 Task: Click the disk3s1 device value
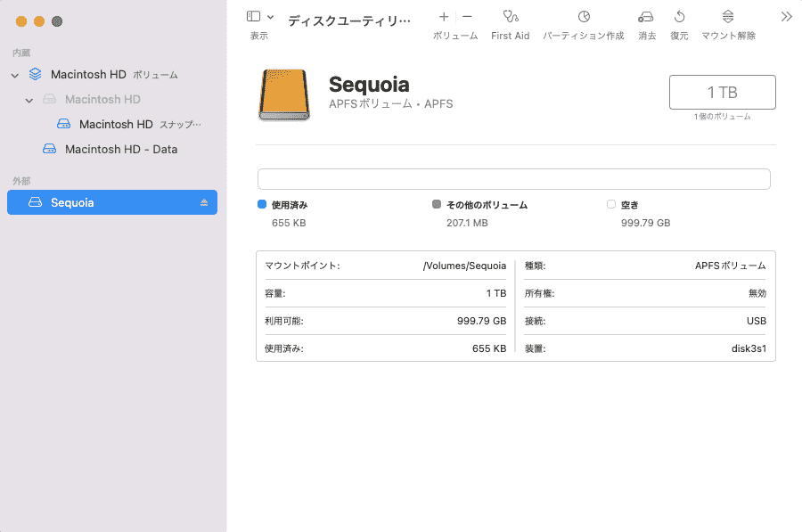(749, 348)
